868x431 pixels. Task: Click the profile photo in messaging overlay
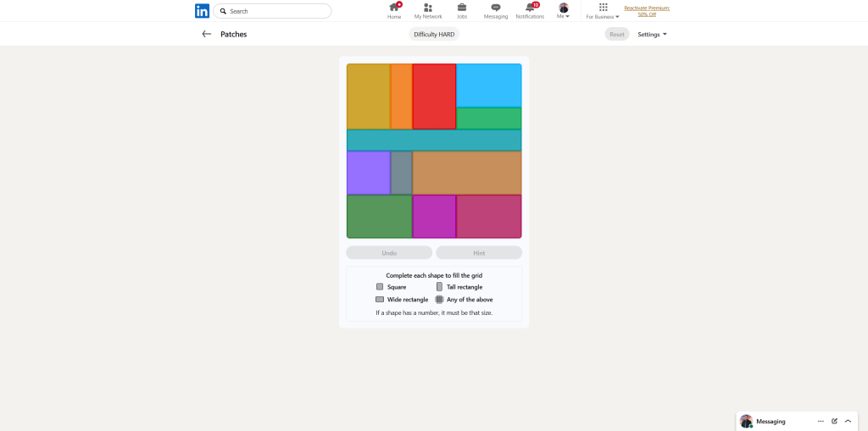pyautogui.click(x=746, y=421)
